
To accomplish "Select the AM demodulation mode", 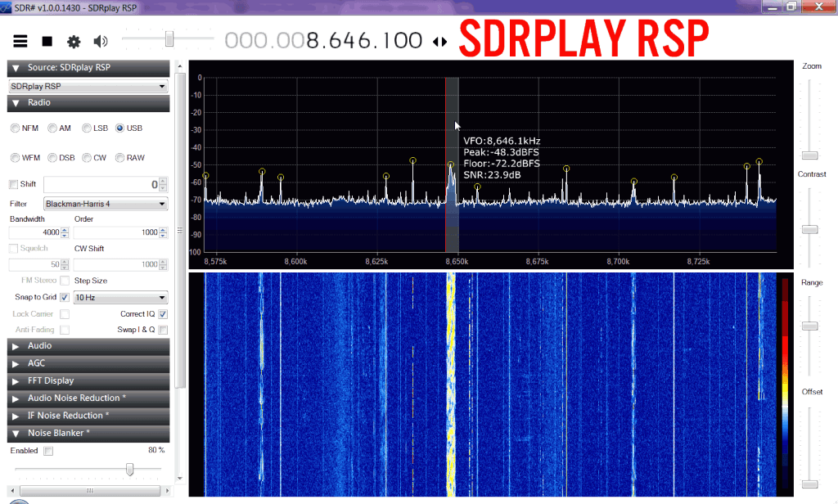I will click(x=52, y=128).
